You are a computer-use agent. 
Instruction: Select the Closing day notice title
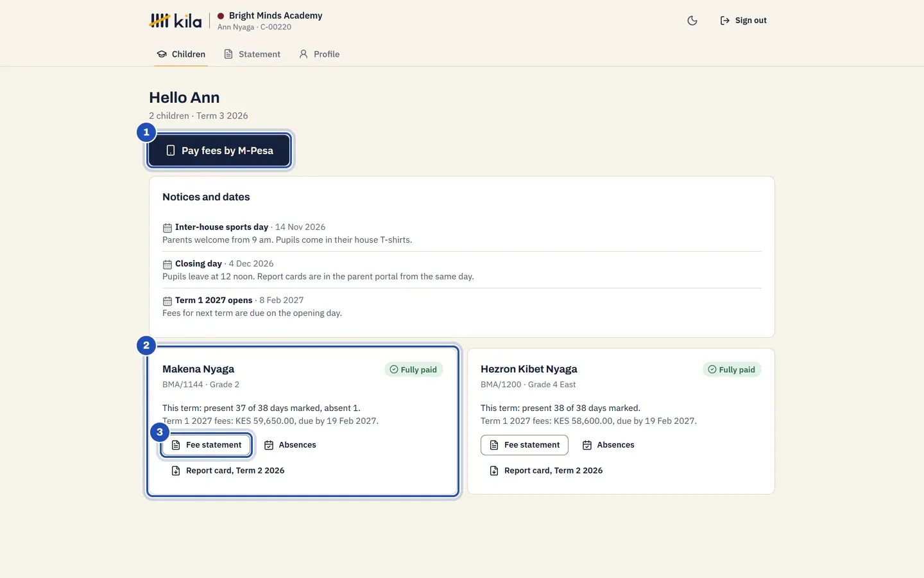198,263
